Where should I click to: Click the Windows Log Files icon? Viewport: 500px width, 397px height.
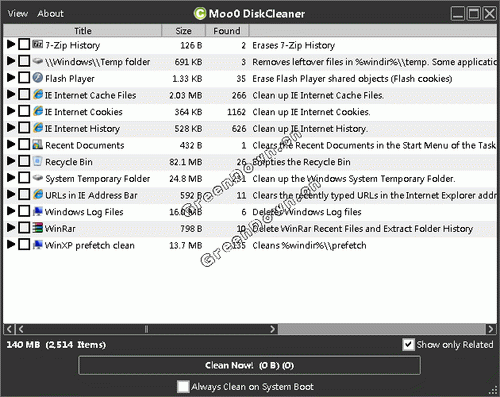(x=38, y=211)
